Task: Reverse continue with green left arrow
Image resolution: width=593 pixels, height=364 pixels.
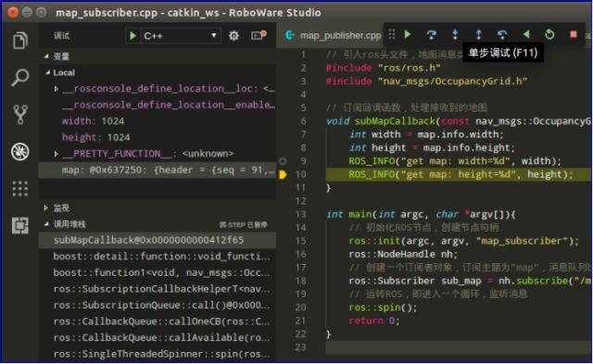Action: tap(526, 34)
